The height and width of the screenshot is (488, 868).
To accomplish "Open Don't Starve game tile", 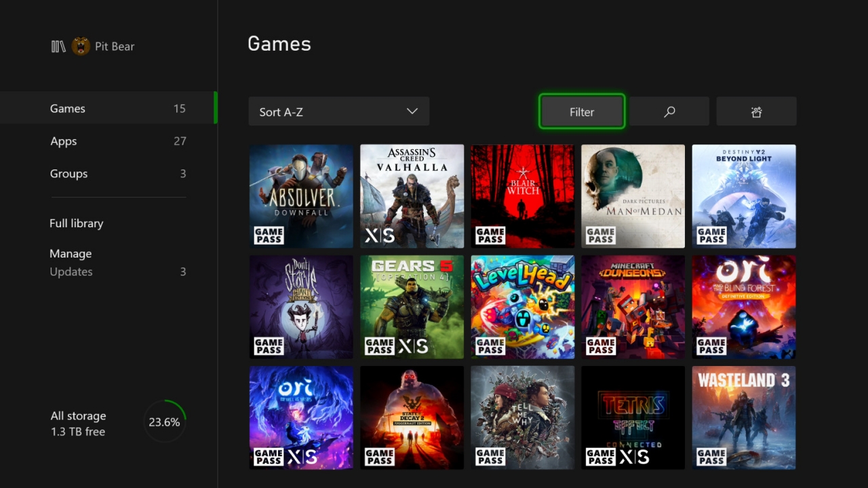I will tap(301, 307).
